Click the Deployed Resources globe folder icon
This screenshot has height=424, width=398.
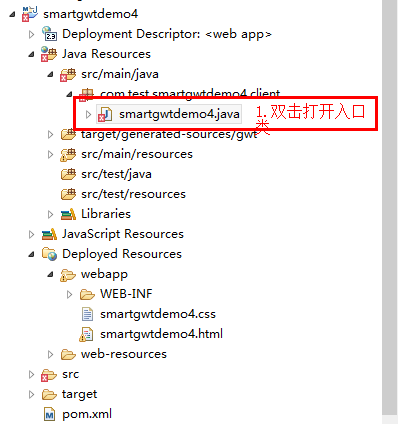point(49,254)
